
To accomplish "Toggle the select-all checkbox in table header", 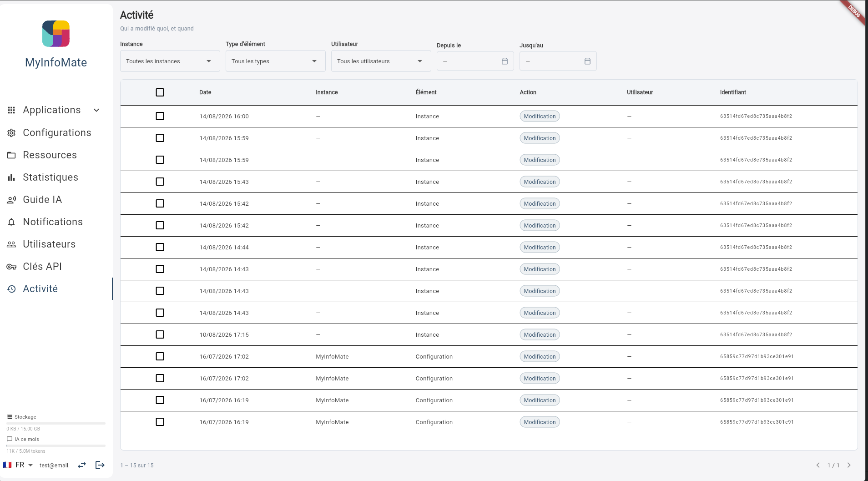I will [160, 92].
